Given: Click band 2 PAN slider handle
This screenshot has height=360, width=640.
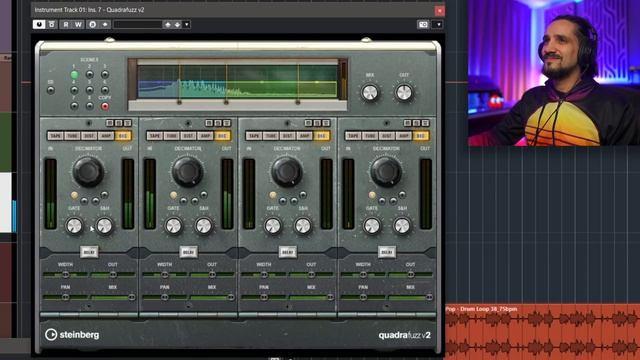Looking at the screenshot, I should click(164, 297).
